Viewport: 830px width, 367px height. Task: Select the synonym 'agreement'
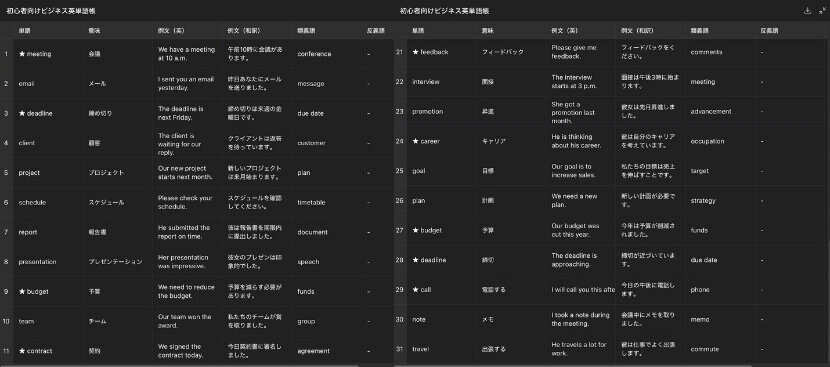click(313, 351)
